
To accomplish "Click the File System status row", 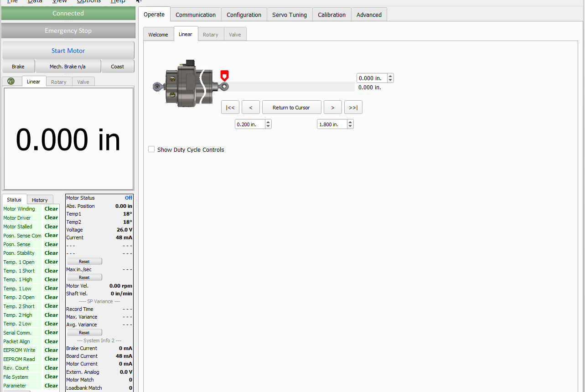I will (31, 377).
